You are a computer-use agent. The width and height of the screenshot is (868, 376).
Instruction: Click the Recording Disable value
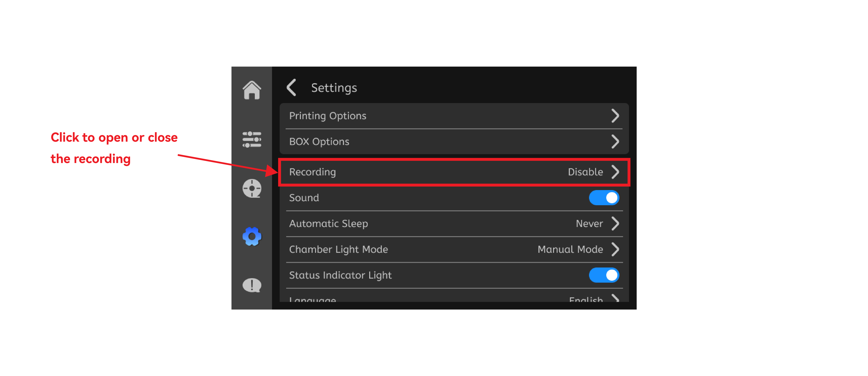(x=585, y=172)
